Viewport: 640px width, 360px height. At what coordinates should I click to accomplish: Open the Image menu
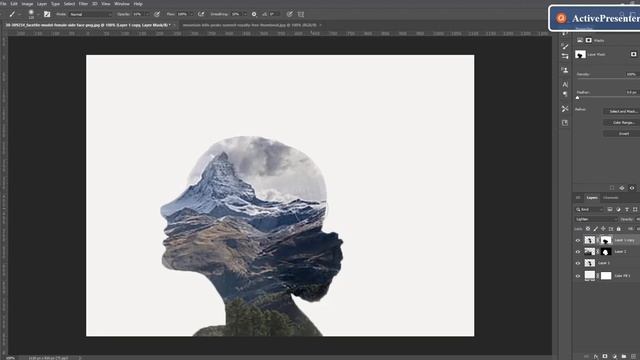(x=27, y=4)
